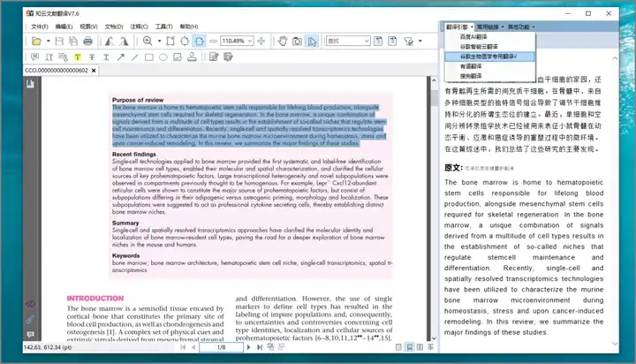Toggle single page layout view
This screenshot has width=636, height=364.
(x=398, y=347)
